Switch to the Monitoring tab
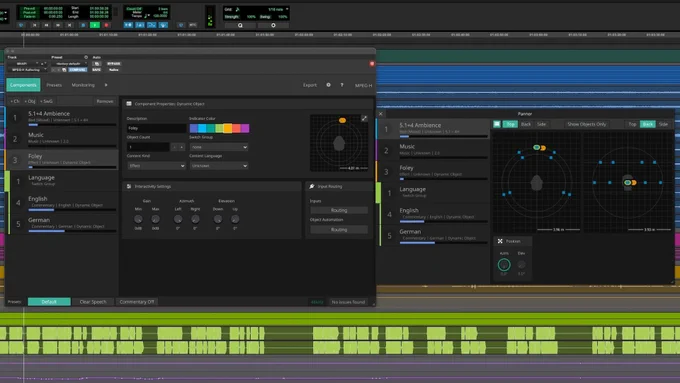The width and height of the screenshot is (680, 383). coord(83,85)
